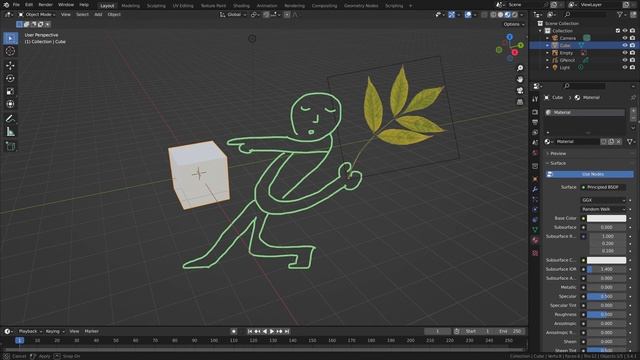Image resolution: width=640 pixels, height=360 pixels.
Task: Open the World properties tab
Action: 535,153
